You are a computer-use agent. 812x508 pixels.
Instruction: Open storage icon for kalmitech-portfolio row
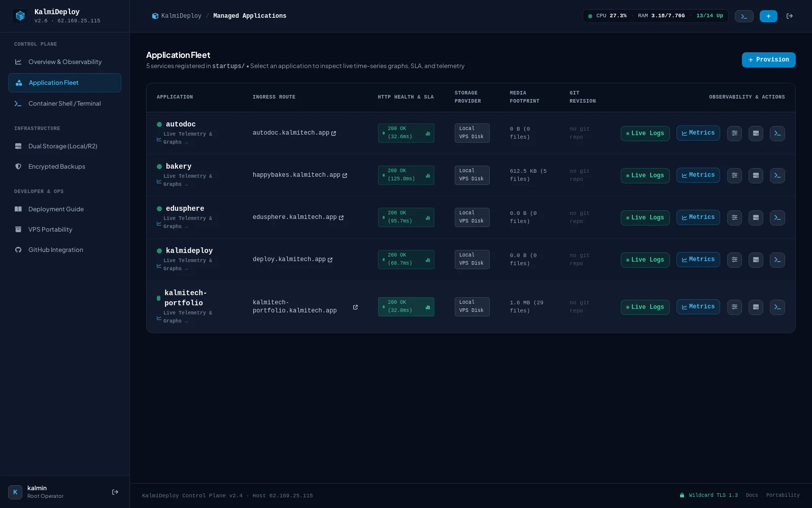756,307
